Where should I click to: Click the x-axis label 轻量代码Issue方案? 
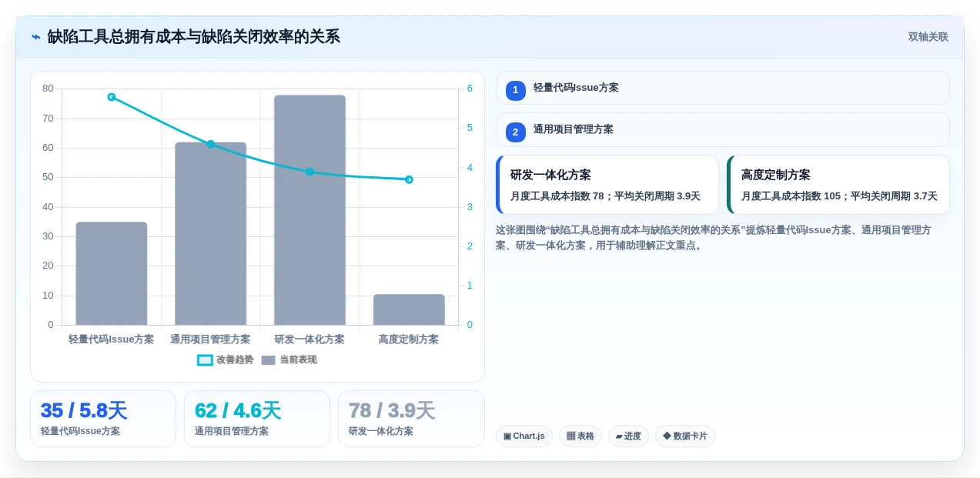pos(112,339)
